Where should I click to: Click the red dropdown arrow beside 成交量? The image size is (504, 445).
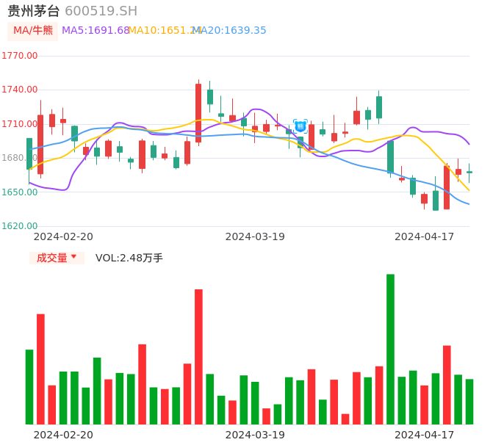(73, 257)
